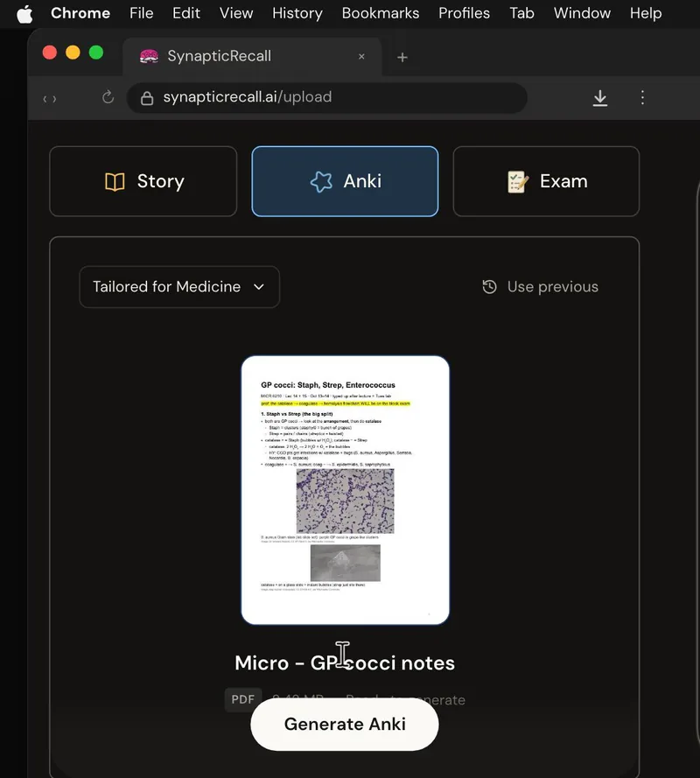This screenshot has height=778, width=700.
Task: Click Generate Anki
Action: click(345, 724)
